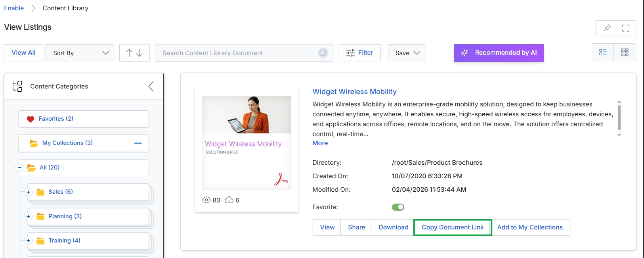644x258 pixels.
Task: Collapse the Content Categories panel arrow
Action: [151, 86]
